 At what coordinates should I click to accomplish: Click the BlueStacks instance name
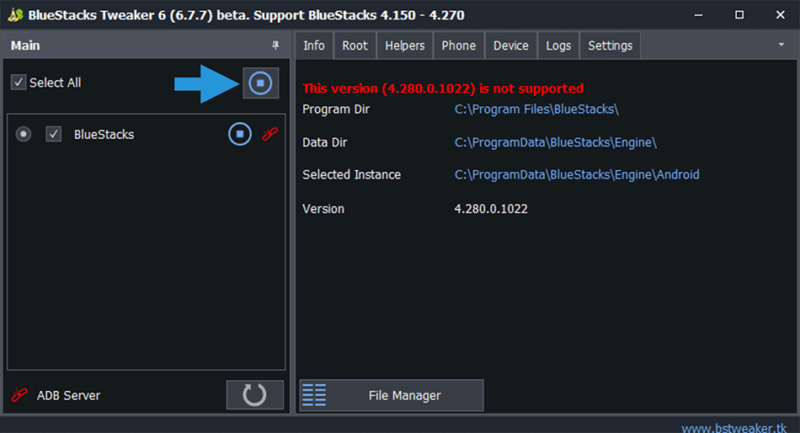[x=104, y=134]
